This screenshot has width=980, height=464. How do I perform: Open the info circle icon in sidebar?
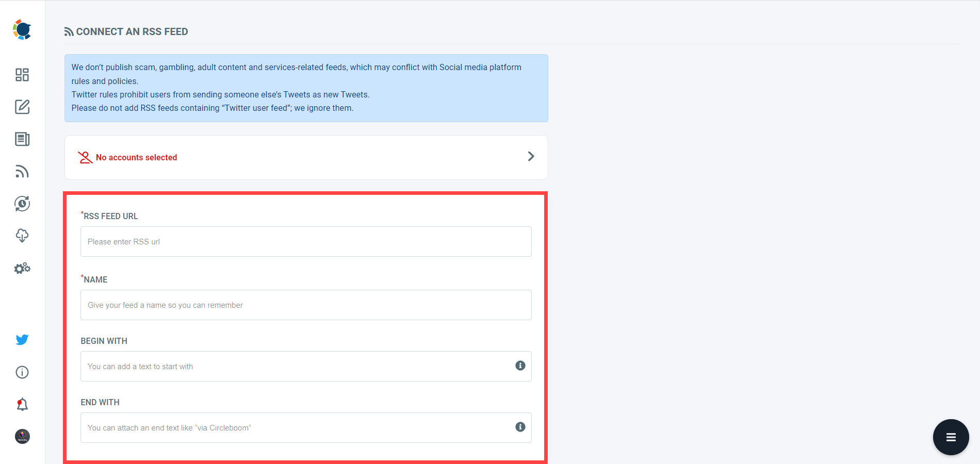22,372
